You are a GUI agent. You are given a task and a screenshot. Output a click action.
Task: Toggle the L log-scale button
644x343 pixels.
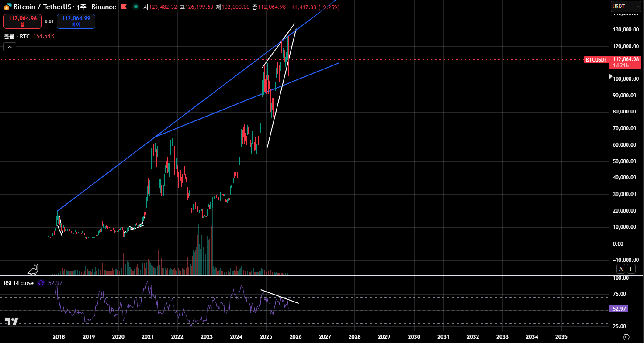(631, 269)
